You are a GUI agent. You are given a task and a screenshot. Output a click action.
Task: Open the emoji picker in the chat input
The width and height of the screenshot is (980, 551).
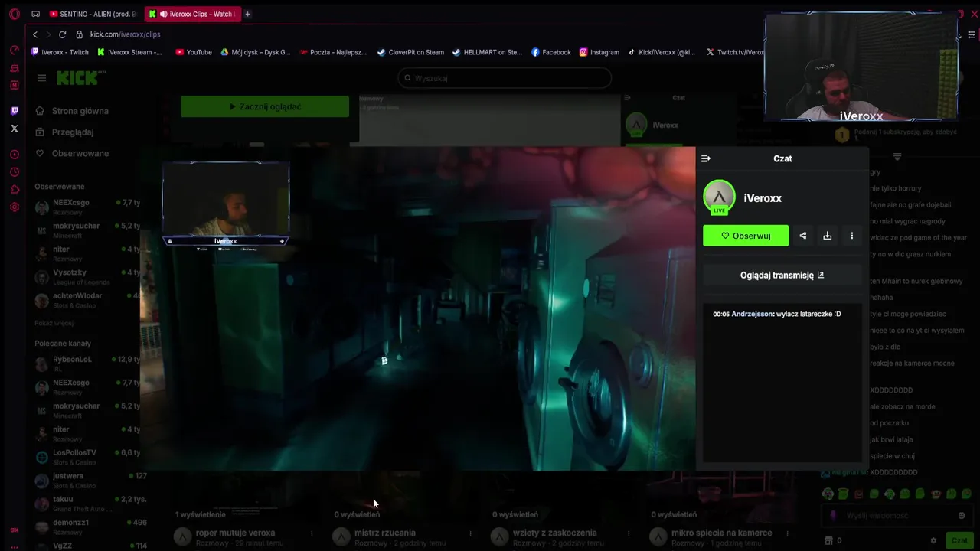tap(962, 516)
